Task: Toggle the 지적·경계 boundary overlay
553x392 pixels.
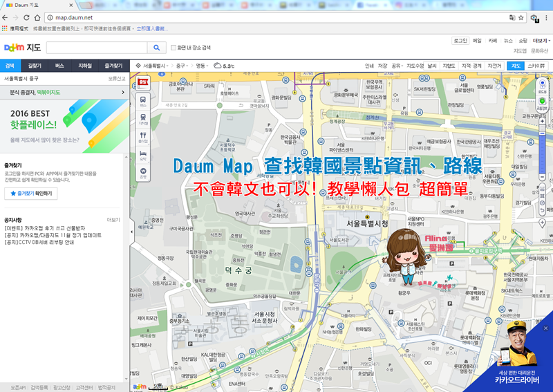Action: click(471, 66)
